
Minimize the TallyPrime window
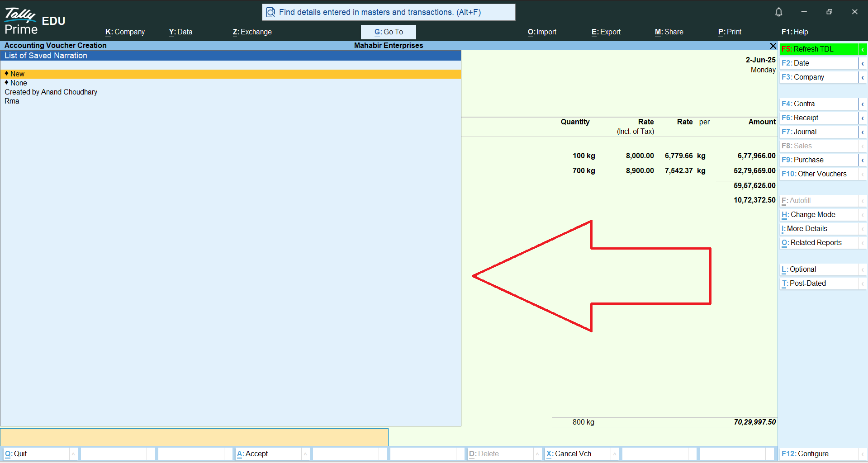click(x=804, y=12)
